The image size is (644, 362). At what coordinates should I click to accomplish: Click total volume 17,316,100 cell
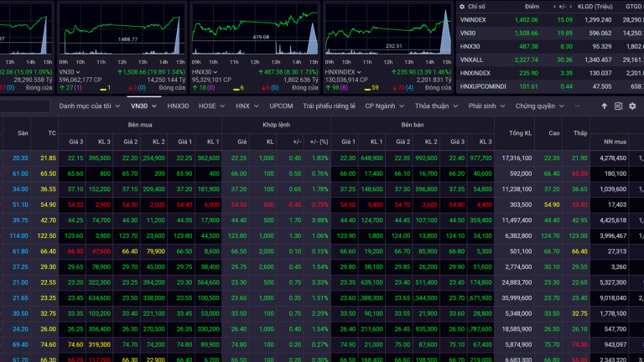click(x=517, y=158)
